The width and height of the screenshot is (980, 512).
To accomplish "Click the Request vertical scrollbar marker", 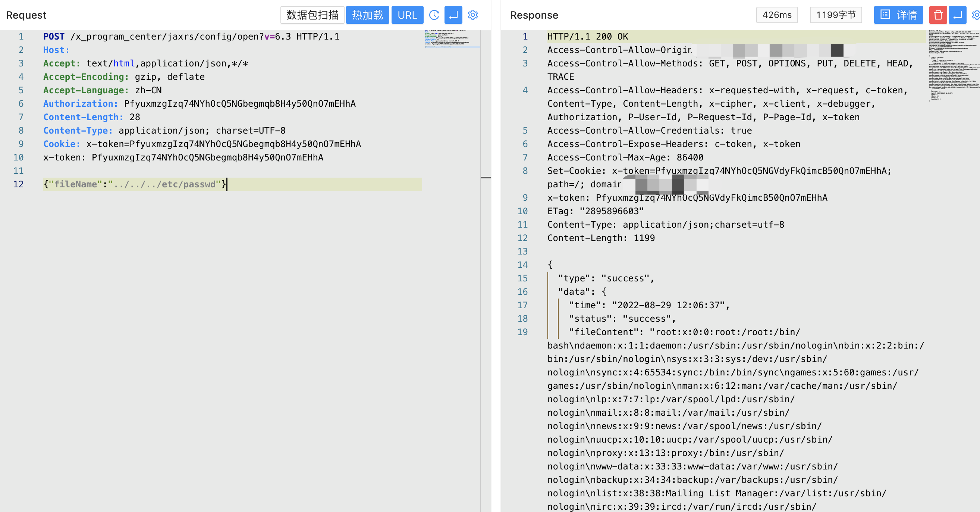I will [486, 177].
